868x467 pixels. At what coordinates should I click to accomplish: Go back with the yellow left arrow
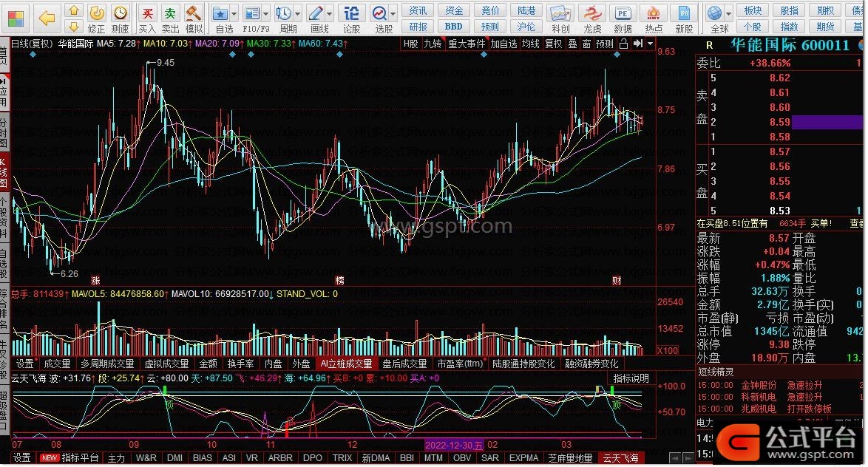coord(47,18)
